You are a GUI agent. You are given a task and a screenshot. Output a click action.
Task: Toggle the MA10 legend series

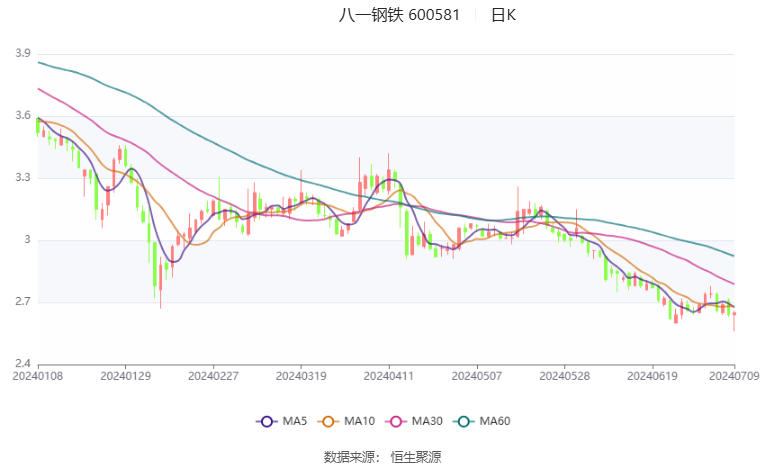tap(346, 421)
